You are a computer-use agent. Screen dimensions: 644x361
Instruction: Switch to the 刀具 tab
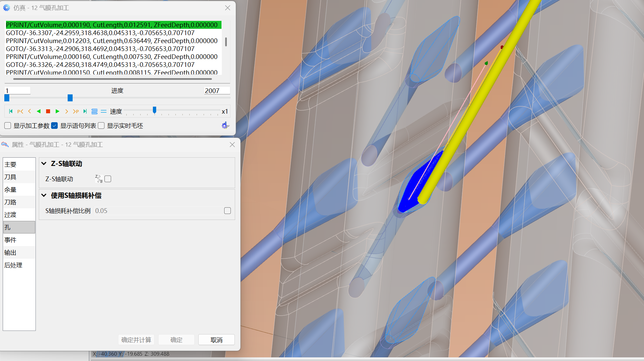click(11, 177)
